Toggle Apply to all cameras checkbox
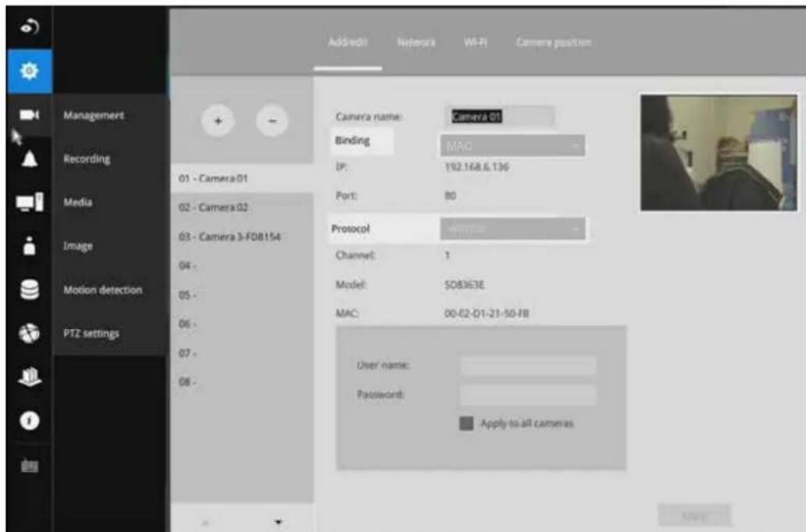 pos(466,423)
